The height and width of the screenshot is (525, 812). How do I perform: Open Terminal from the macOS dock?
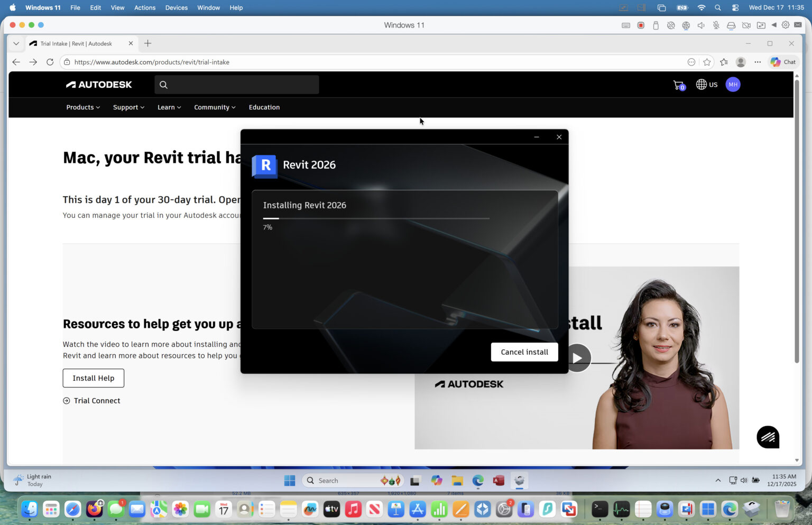coord(599,509)
